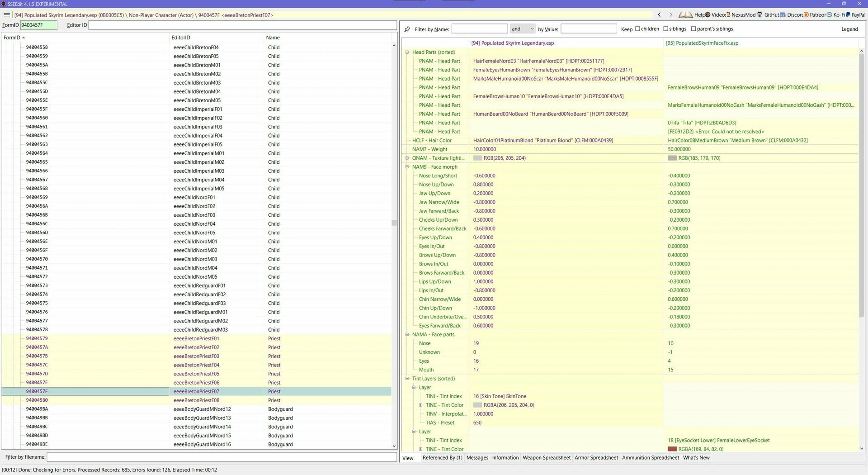Collapse Head Parts (sorted) node
Viewport: 868px width, 475px height.
[x=407, y=52]
